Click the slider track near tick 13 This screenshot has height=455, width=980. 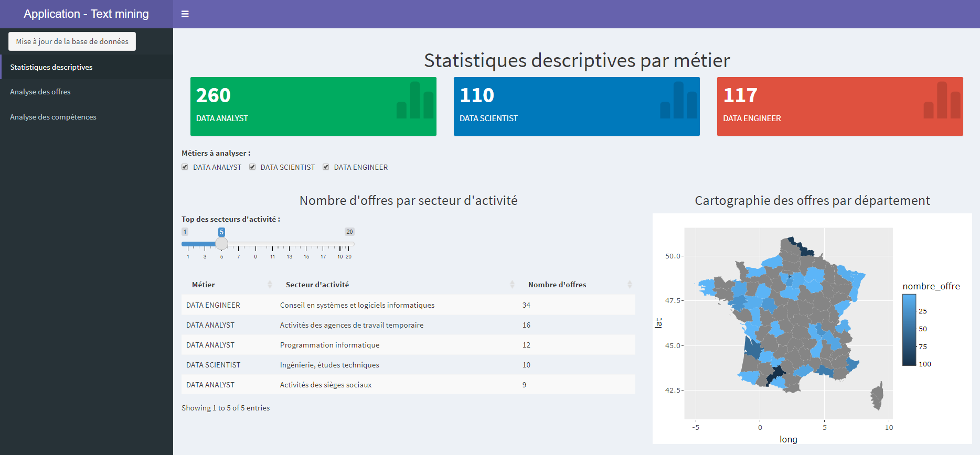point(289,244)
